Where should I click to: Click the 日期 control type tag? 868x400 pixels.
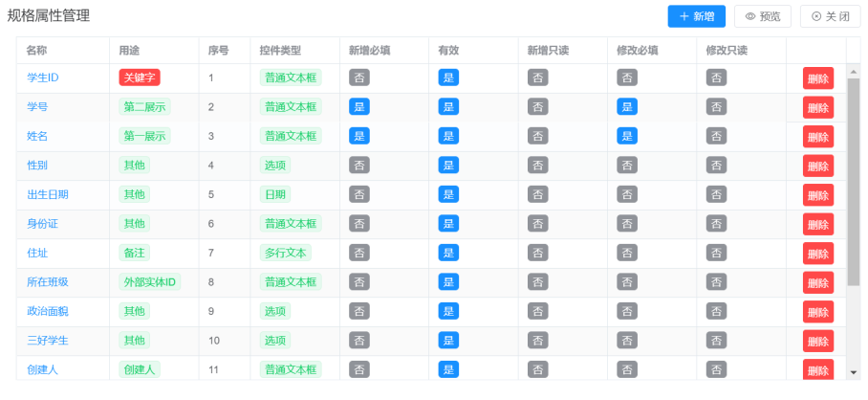275,194
